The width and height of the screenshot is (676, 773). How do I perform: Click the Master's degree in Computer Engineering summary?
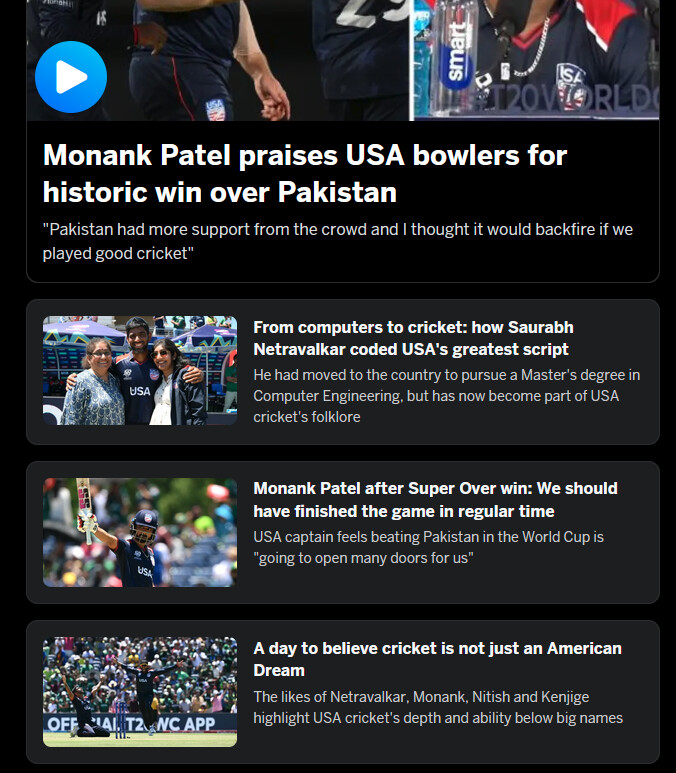click(447, 396)
